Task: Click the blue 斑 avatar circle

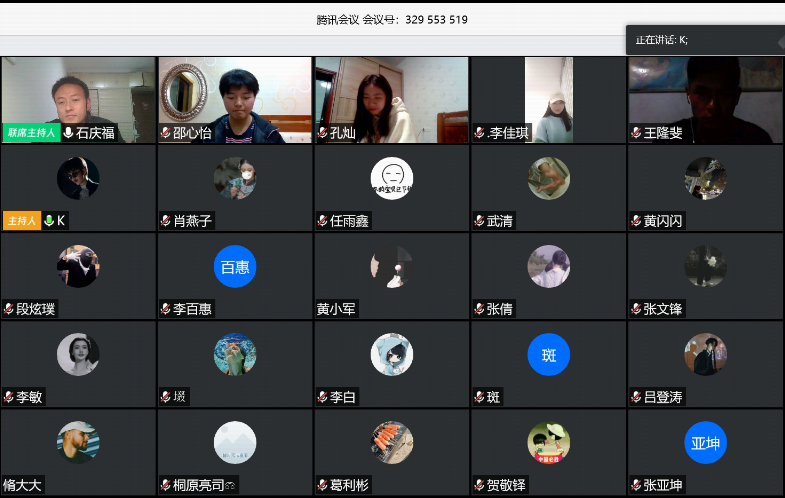Action: [x=549, y=354]
